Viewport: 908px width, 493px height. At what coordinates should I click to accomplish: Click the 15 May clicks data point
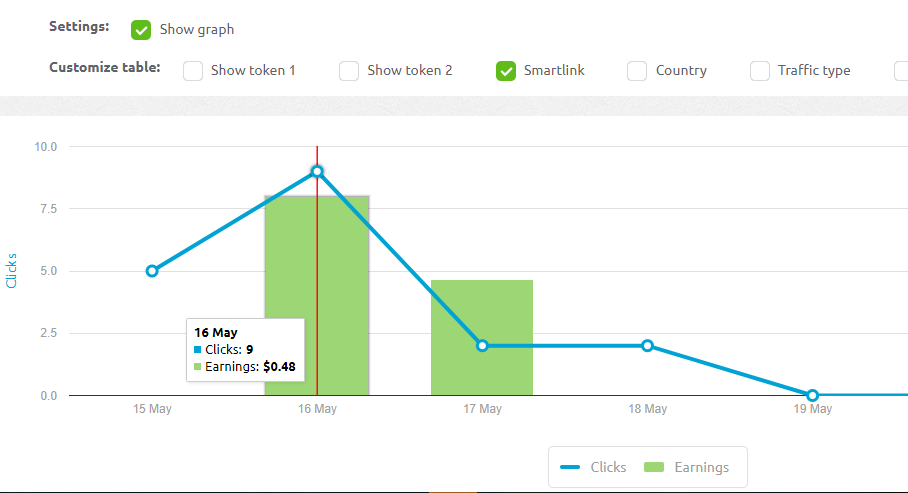point(152,271)
